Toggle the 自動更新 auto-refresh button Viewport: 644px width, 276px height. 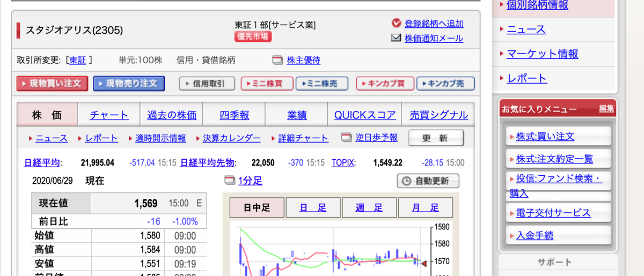click(428, 181)
